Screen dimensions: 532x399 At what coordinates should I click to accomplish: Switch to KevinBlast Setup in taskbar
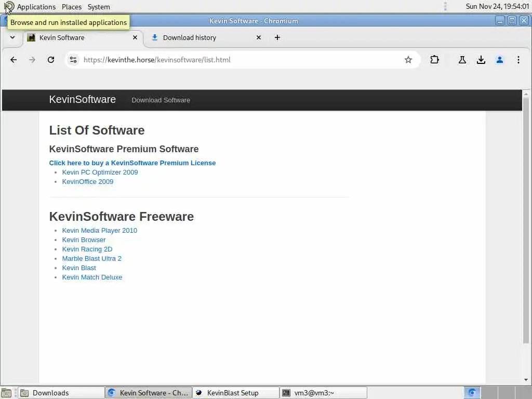236,393
